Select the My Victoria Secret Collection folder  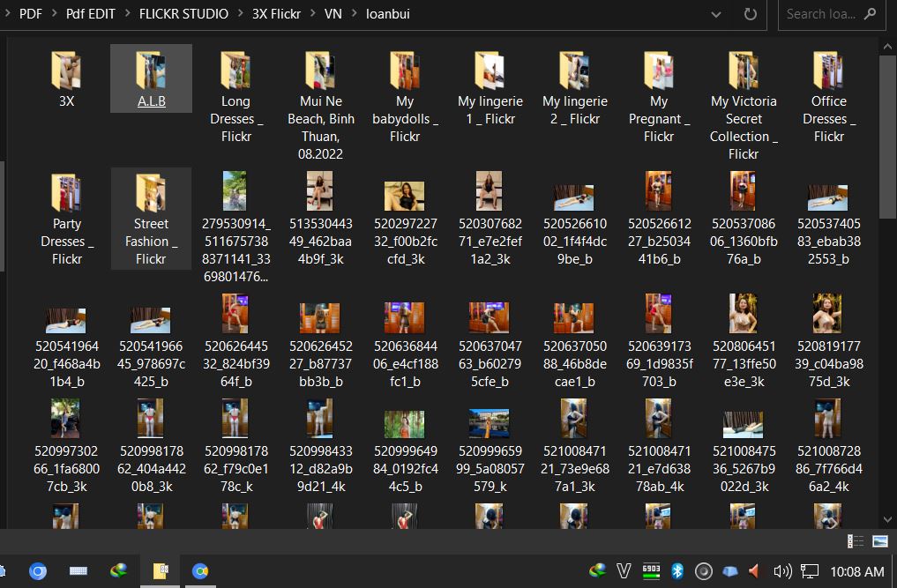point(744,105)
